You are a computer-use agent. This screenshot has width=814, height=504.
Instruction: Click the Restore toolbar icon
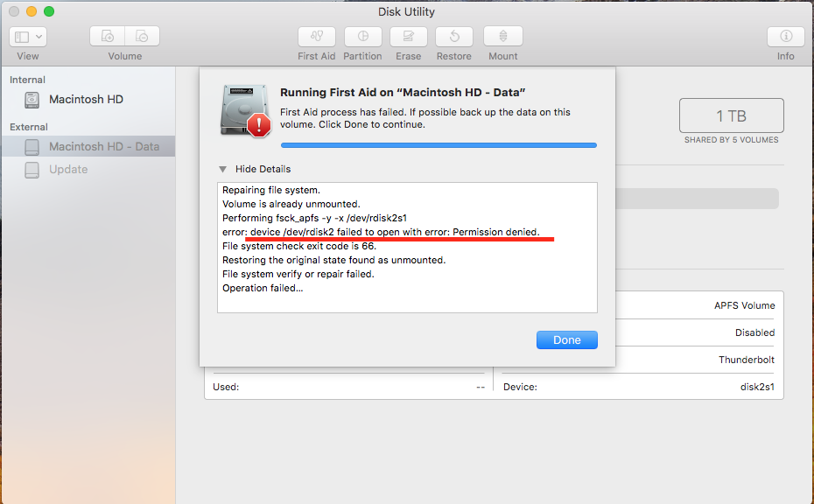point(454,37)
